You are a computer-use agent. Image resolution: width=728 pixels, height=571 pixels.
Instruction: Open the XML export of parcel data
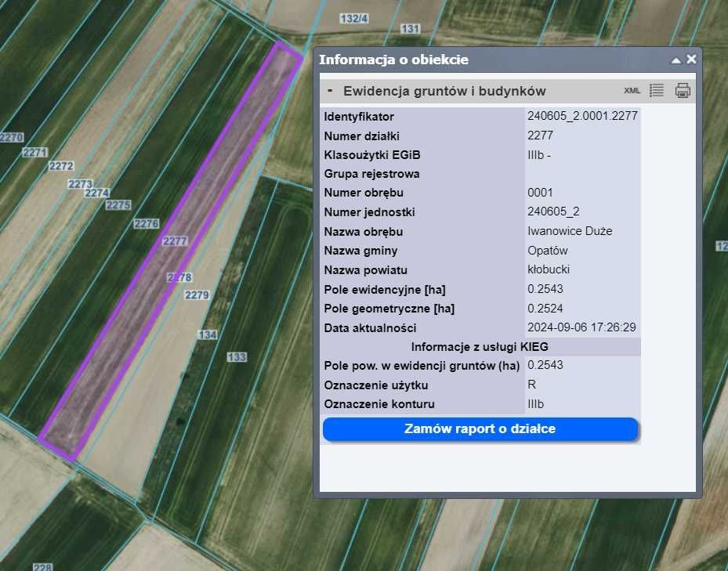[631, 90]
